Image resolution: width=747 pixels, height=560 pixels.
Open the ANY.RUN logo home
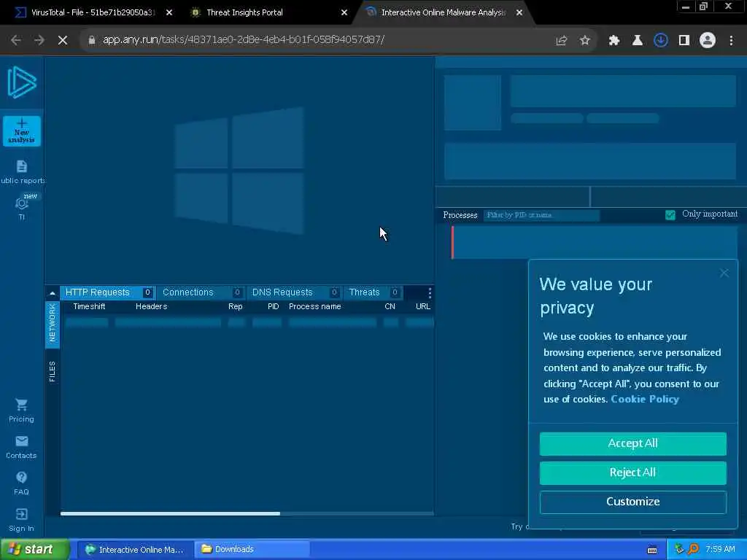(x=22, y=82)
